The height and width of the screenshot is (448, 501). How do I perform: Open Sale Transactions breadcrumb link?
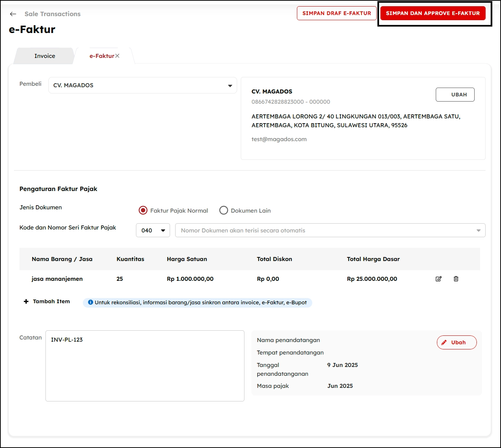point(52,14)
